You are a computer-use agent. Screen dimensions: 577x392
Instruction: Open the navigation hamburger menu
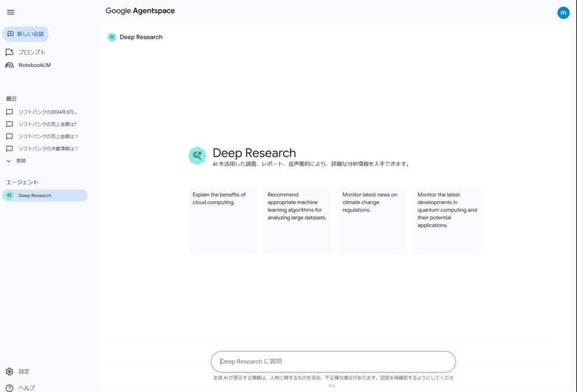point(10,12)
